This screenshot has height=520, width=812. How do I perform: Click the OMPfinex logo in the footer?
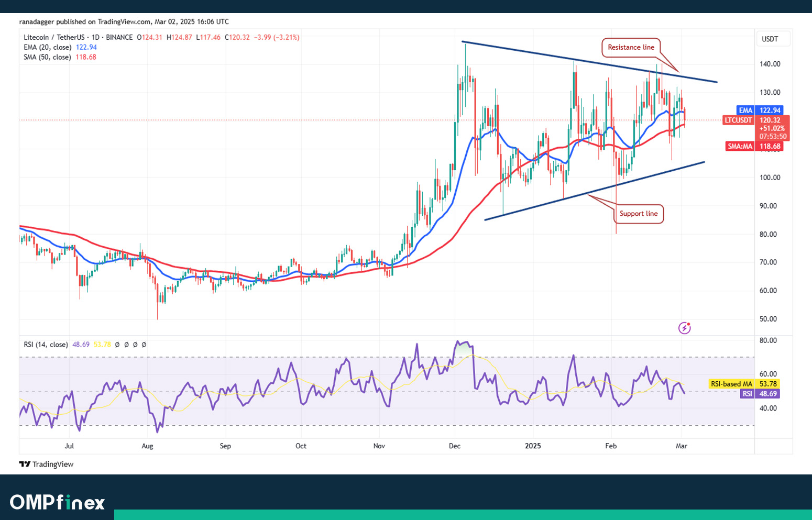tap(57, 502)
